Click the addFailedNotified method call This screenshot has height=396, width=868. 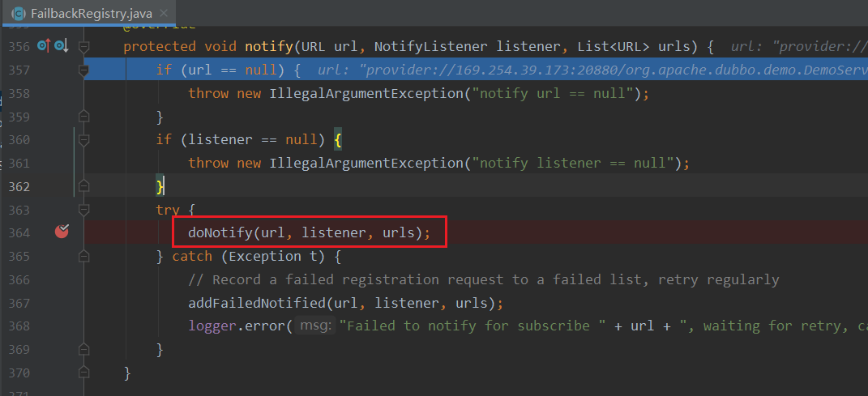coord(246,303)
